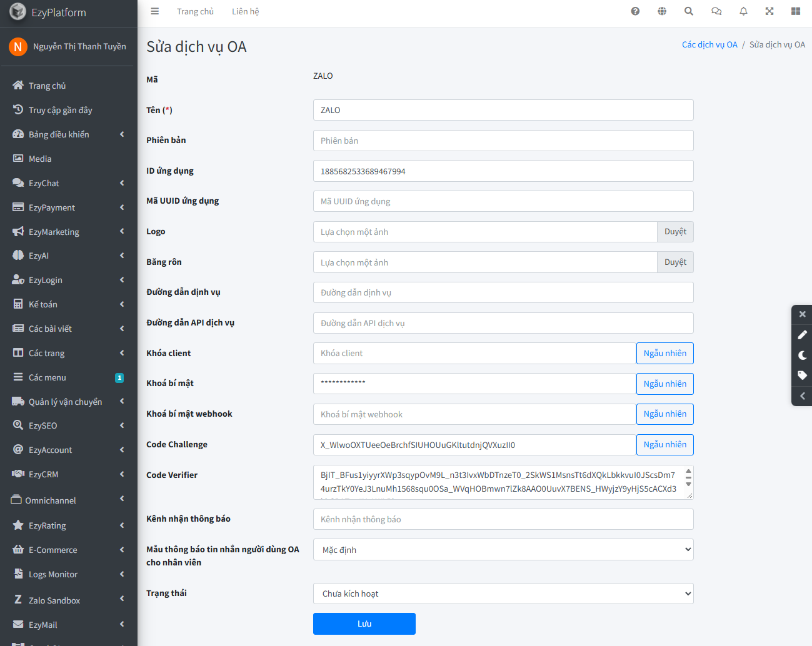Close the floating side tool panel

tap(803, 314)
